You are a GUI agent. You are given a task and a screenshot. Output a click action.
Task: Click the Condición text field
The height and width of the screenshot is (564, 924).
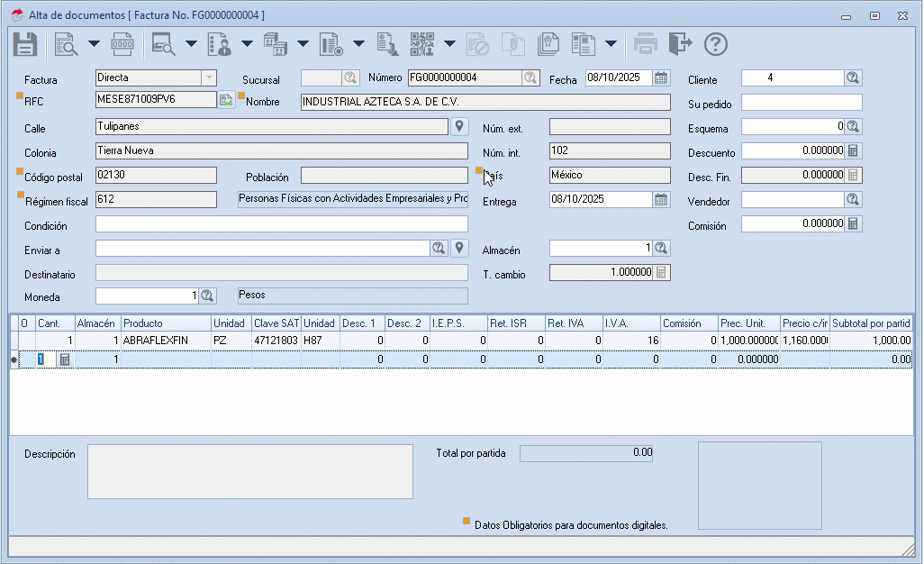click(281, 224)
